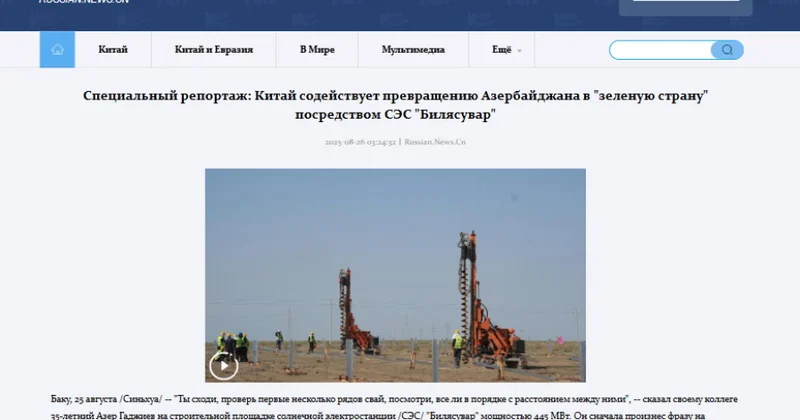Click the search magnifier button
The image size is (800, 420).
pyautogui.click(x=727, y=50)
